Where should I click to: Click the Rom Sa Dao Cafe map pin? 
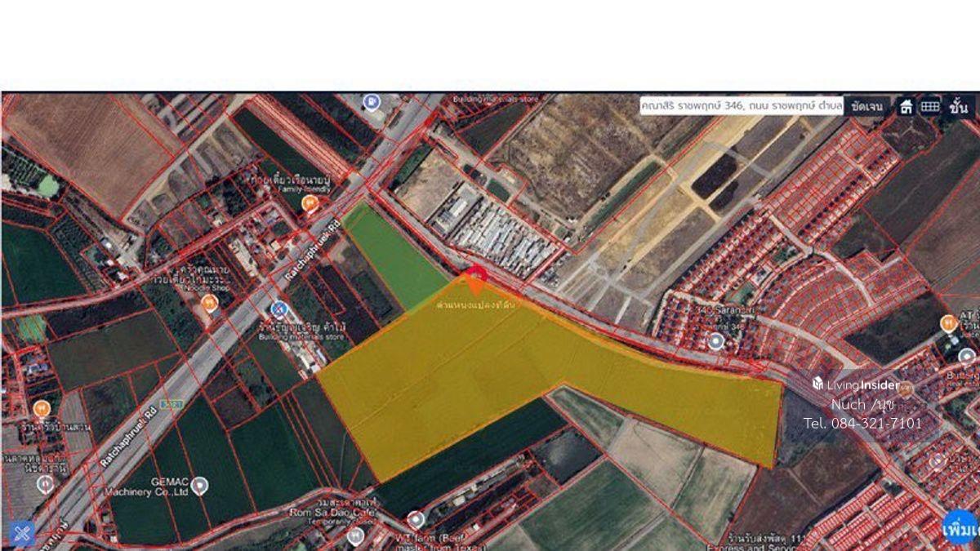pyautogui.click(x=416, y=519)
